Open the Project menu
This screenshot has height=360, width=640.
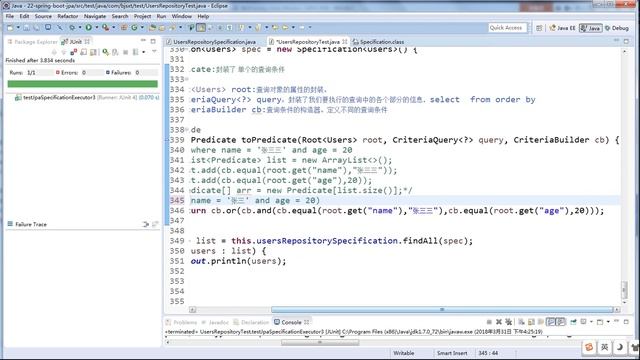(142, 16)
